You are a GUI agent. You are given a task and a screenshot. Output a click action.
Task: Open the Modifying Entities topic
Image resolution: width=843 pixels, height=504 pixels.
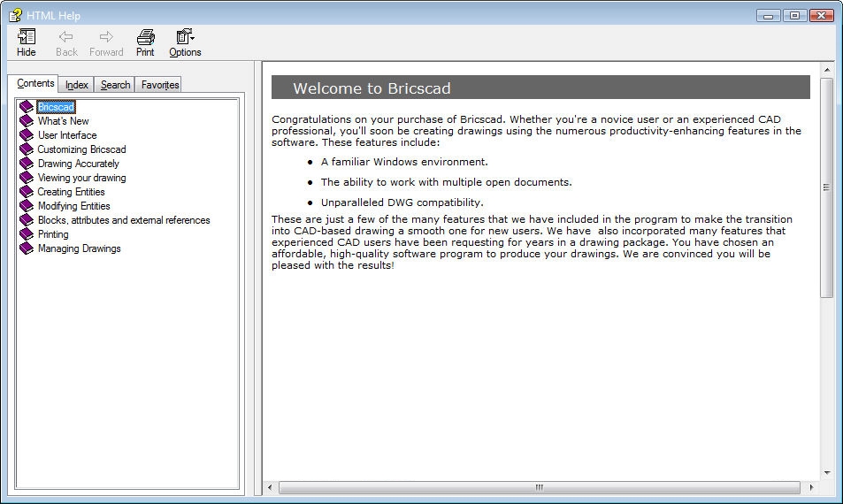click(x=73, y=206)
